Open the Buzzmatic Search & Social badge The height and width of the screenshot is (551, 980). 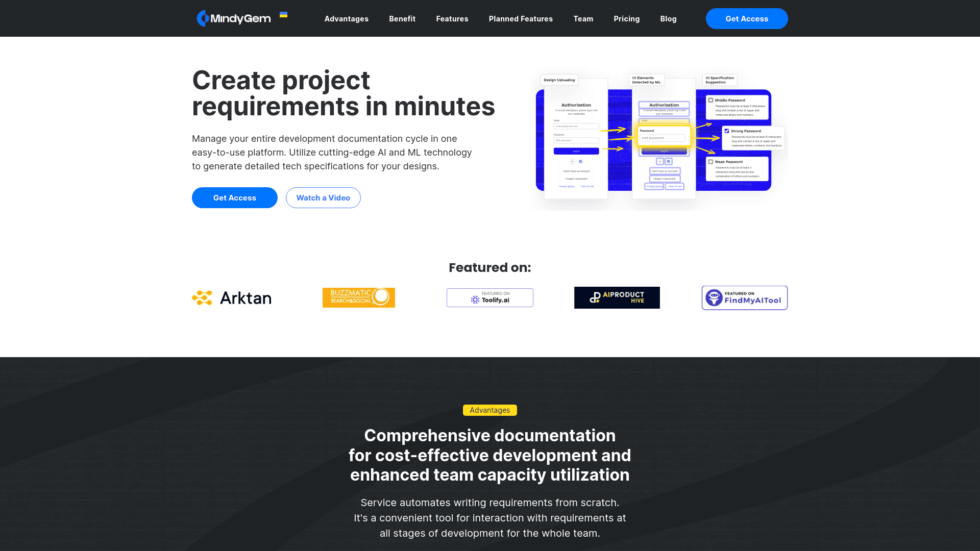point(359,298)
